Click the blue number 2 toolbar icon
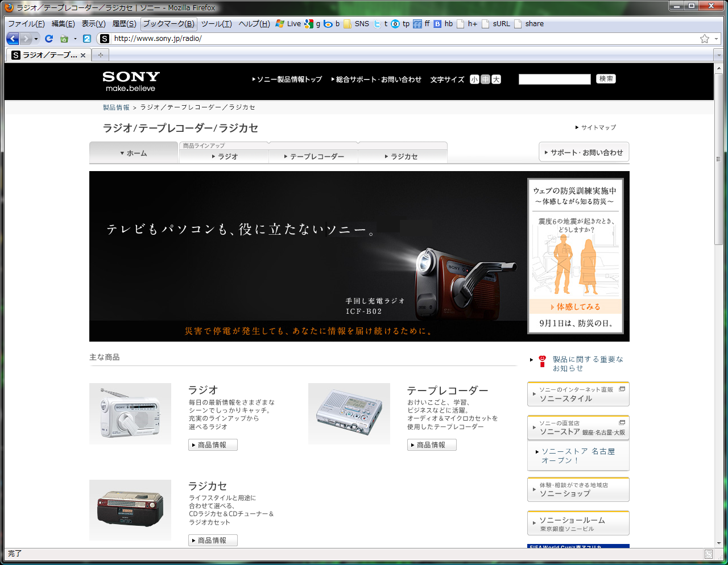728x565 pixels. tap(87, 39)
